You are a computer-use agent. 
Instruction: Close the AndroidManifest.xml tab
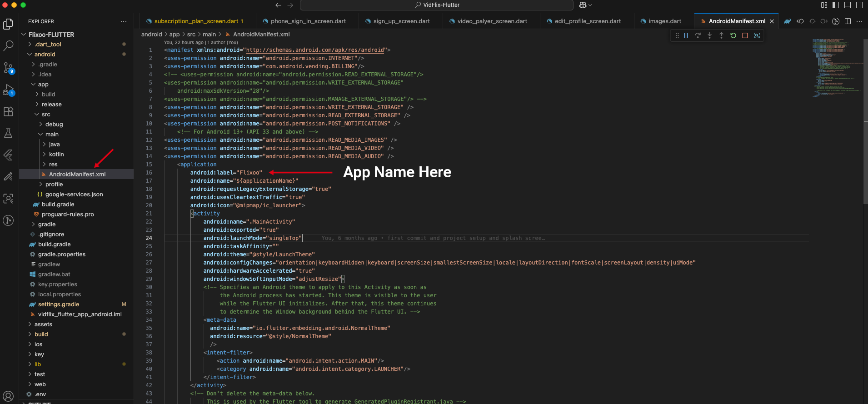click(x=772, y=21)
